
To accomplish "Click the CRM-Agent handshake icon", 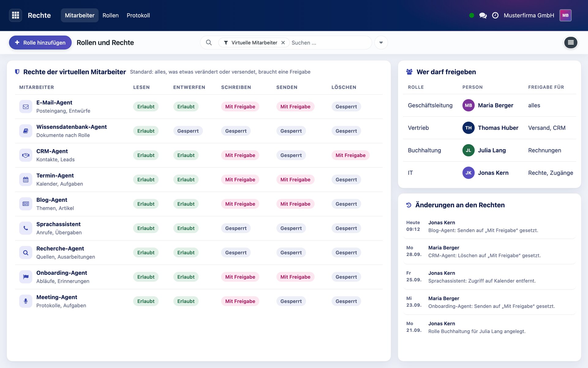I will [26, 155].
